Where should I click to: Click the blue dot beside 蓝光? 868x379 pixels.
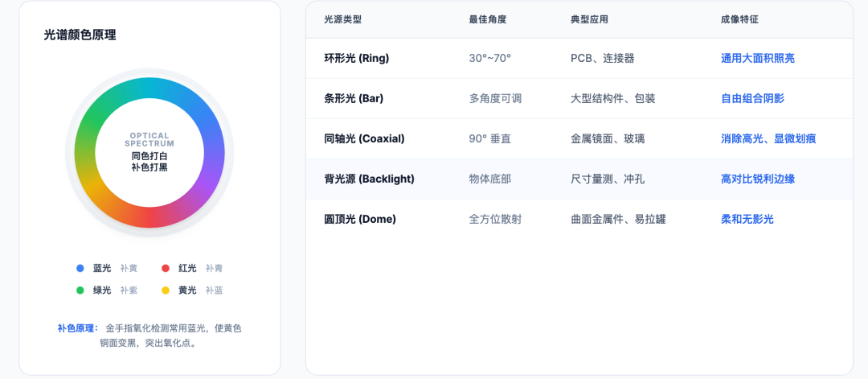tap(80, 268)
